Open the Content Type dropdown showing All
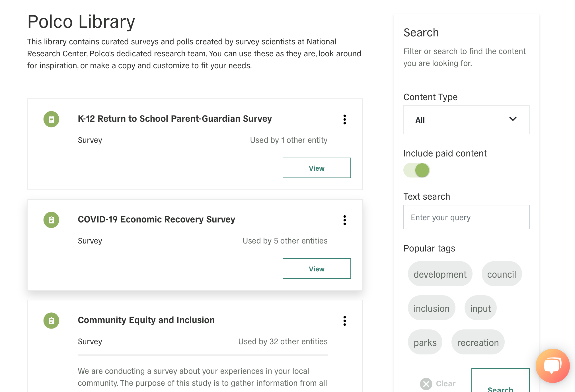Screen dimensions: 575x392 [x=466, y=120]
